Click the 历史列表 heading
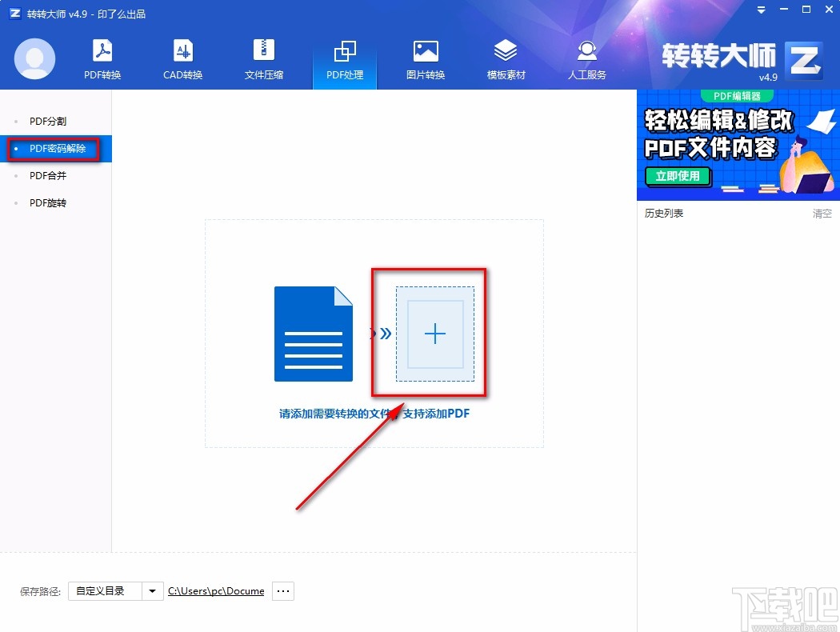This screenshot has height=632, width=840. tap(664, 213)
